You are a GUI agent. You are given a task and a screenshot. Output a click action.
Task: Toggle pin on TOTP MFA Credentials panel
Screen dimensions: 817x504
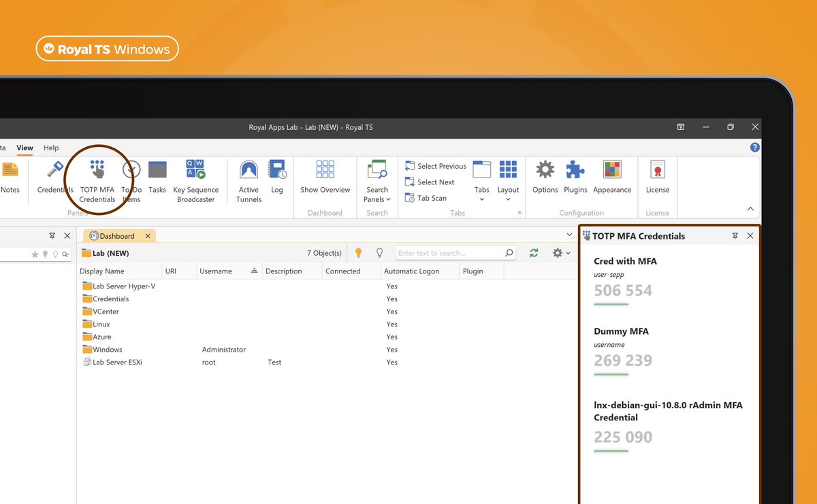[x=735, y=235]
